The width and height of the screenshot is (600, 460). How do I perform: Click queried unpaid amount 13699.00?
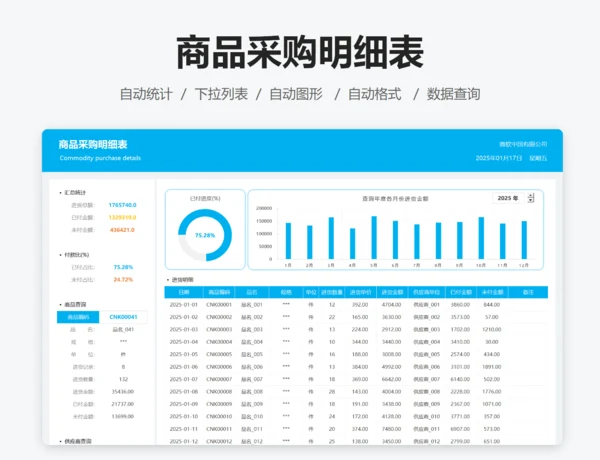click(123, 416)
